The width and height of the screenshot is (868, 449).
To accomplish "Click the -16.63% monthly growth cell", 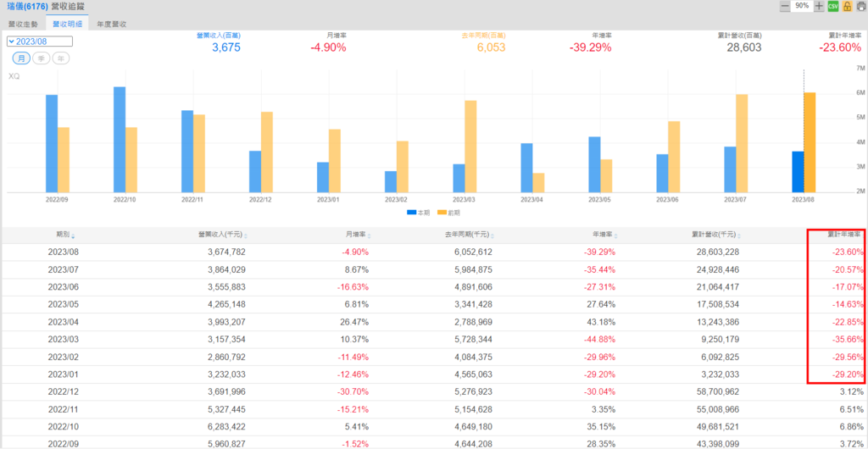I will (352, 287).
